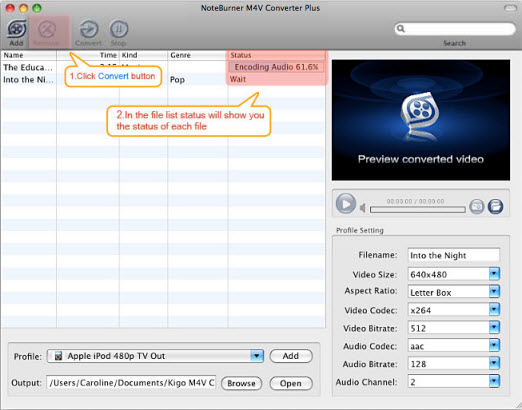This screenshot has height=410, width=522.
Task: Click the Add button beside Profile
Action: tap(291, 356)
